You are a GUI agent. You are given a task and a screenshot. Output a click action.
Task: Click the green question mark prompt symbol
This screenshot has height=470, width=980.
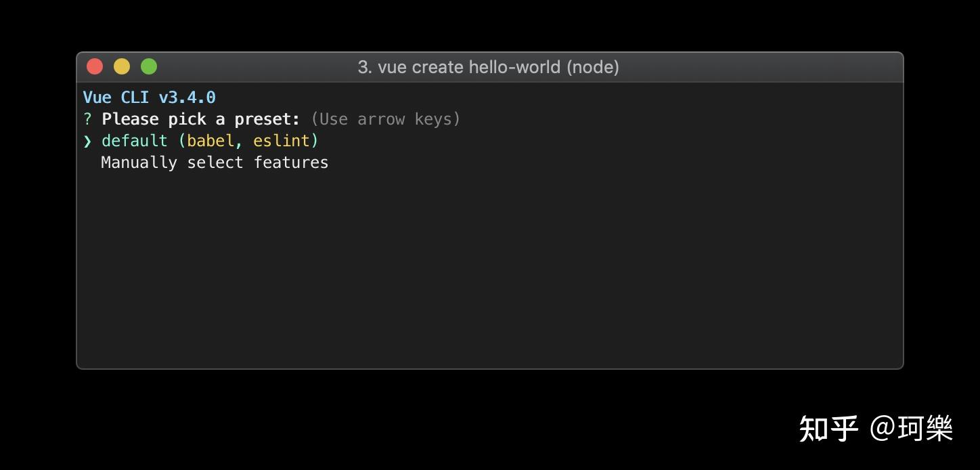[87, 119]
